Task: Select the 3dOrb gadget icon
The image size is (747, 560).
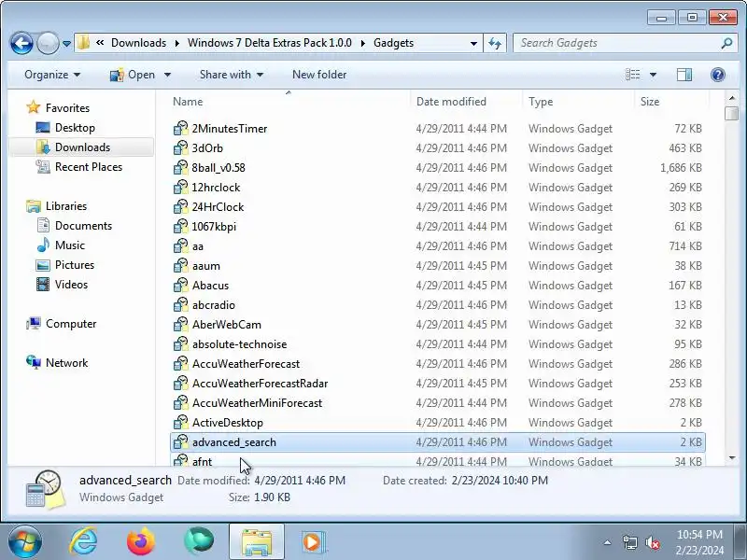Action: click(180, 148)
